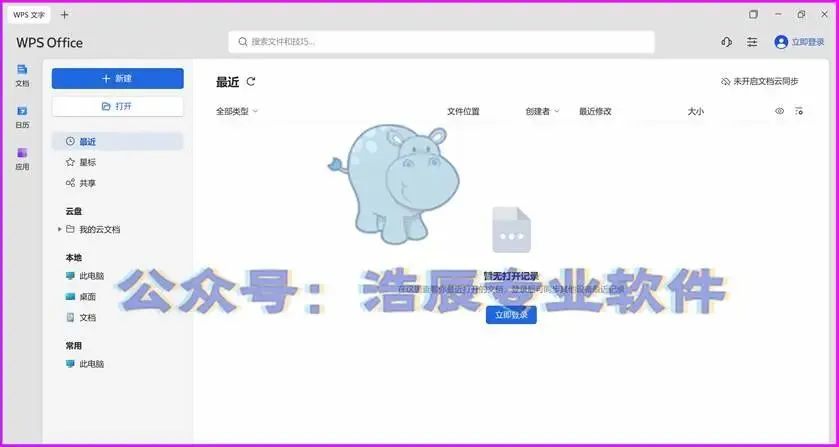Click the WPS Office logo text
The width and height of the screenshot is (839, 447).
click(49, 43)
